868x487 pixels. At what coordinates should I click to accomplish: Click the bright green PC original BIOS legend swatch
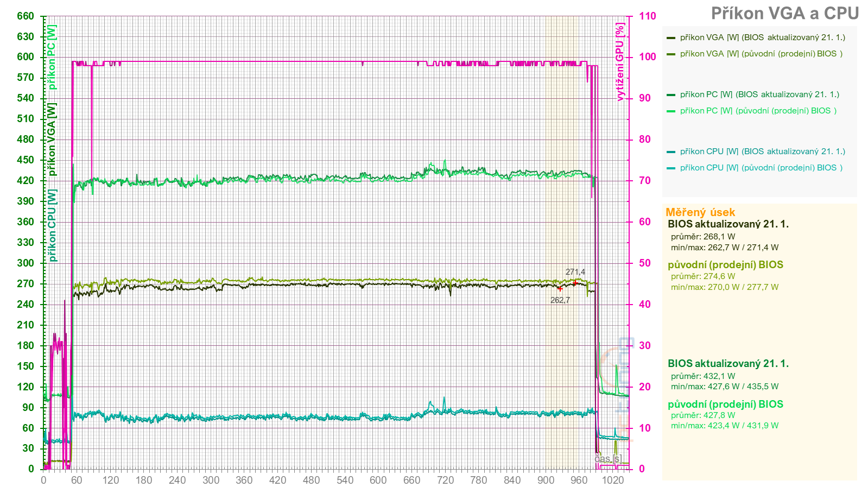click(670, 111)
